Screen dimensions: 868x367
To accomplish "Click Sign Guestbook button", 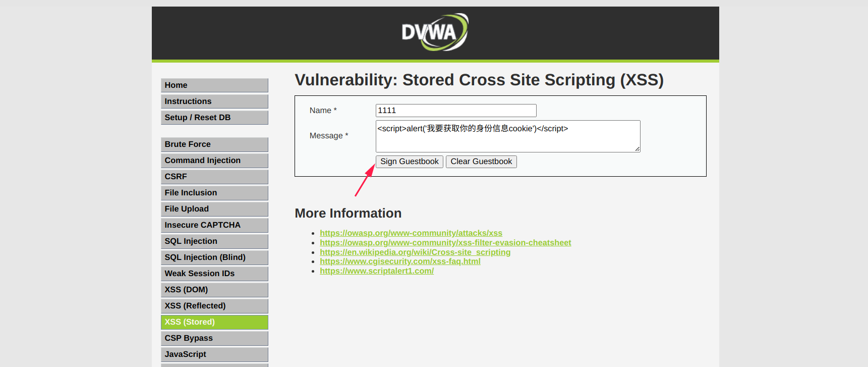I will pos(410,162).
